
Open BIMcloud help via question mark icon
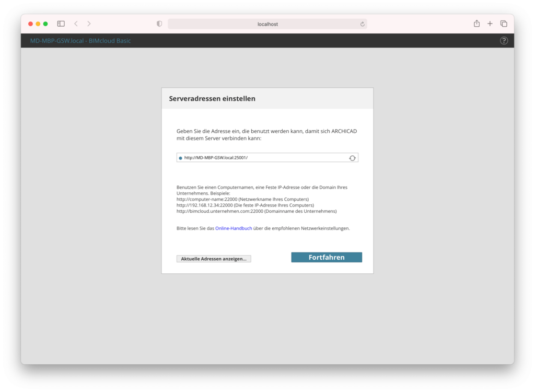tap(503, 40)
